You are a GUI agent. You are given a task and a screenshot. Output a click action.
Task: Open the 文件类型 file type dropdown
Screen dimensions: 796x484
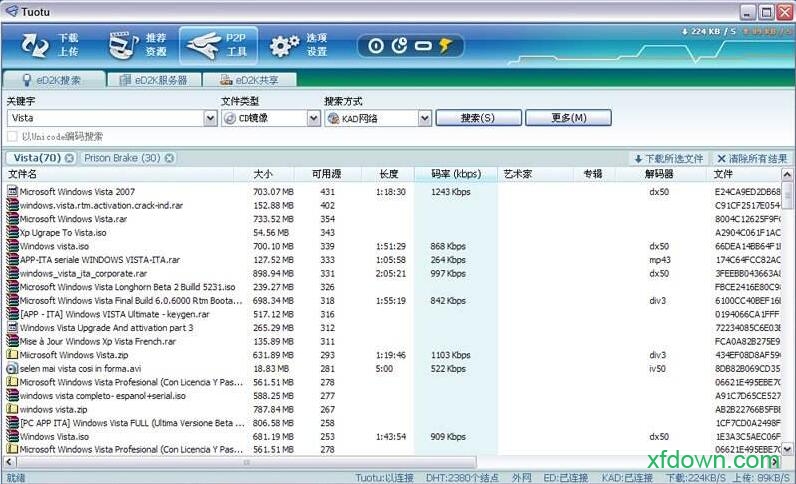[314, 118]
